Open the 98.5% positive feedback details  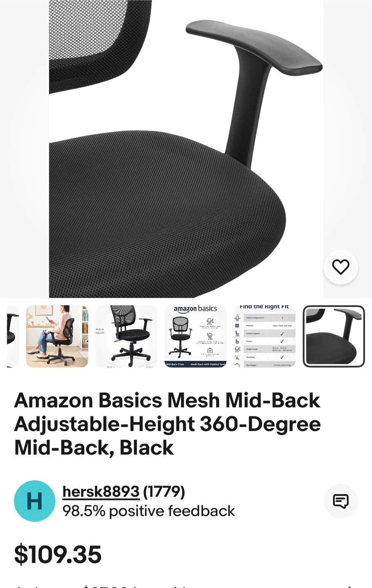[149, 511]
